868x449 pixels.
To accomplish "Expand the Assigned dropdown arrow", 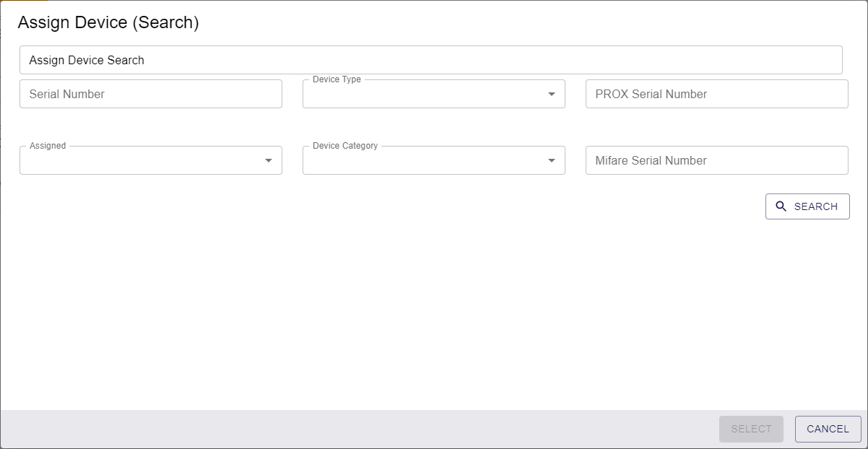I will click(269, 160).
